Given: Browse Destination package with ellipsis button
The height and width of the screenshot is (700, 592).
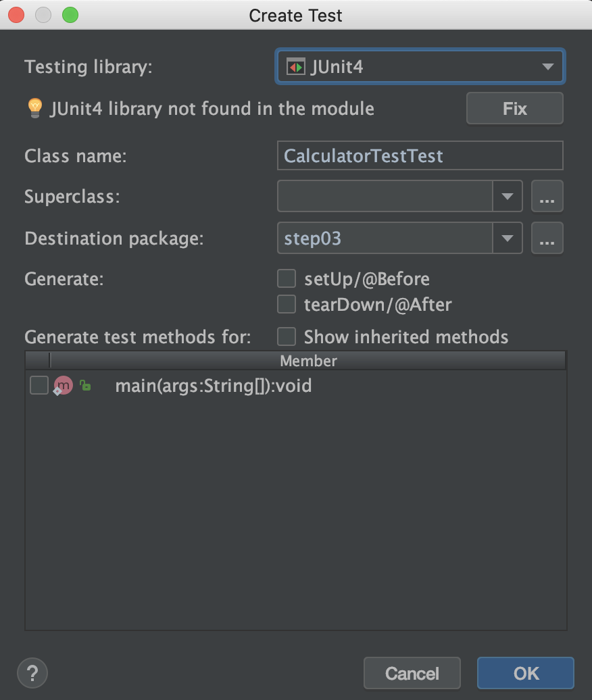Looking at the screenshot, I should [547, 238].
